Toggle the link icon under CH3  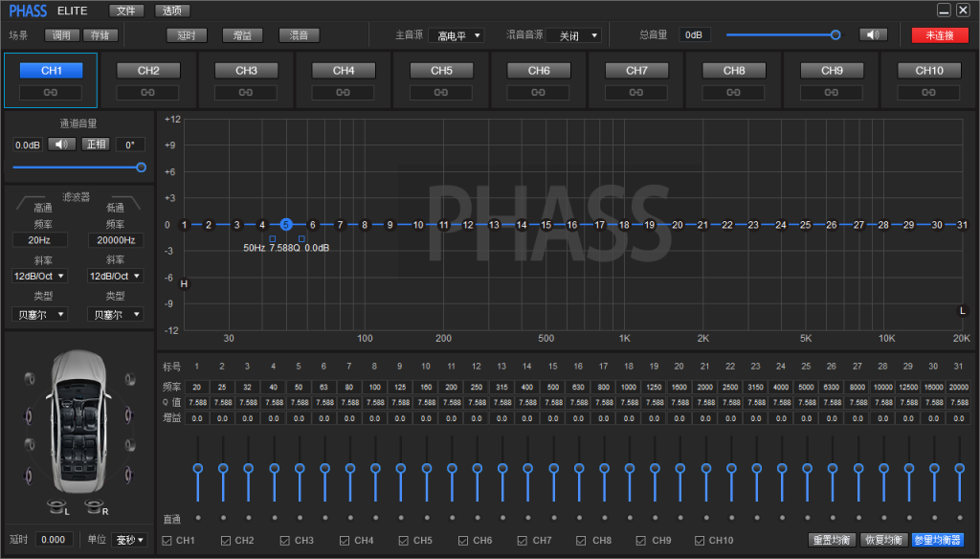246,93
